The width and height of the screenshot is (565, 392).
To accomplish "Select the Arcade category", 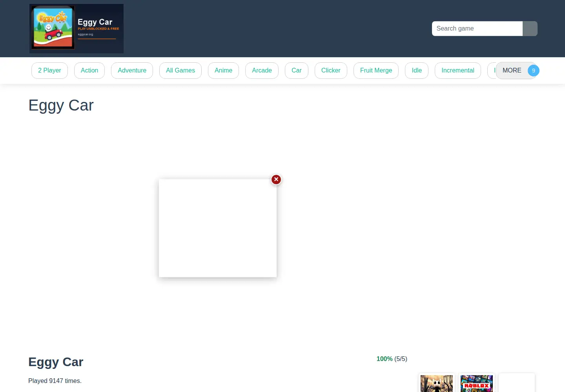I will tap(262, 71).
